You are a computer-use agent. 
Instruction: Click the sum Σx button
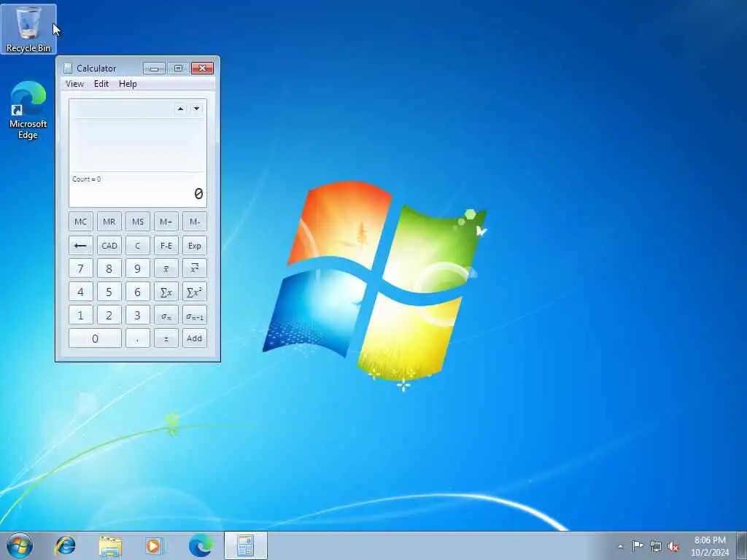click(166, 292)
